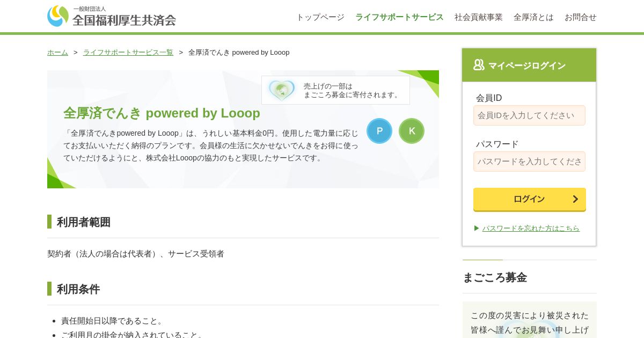Click the current breadcrumb 全厚済でんき powered by Looop
The width and height of the screenshot is (644, 338).
(x=239, y=52)
